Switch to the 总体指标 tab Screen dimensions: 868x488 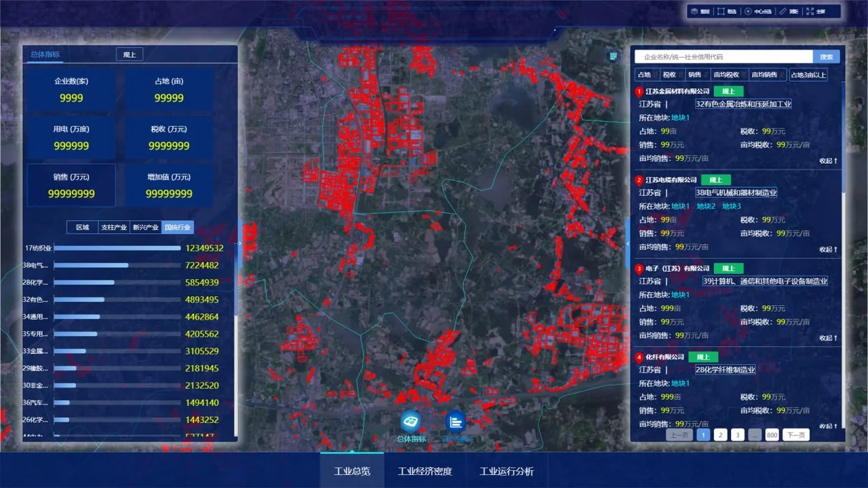pos(45,54)
